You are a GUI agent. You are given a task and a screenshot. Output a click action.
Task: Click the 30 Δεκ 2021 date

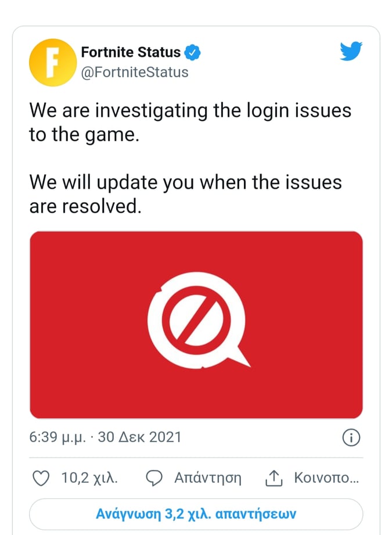[140, 437]
